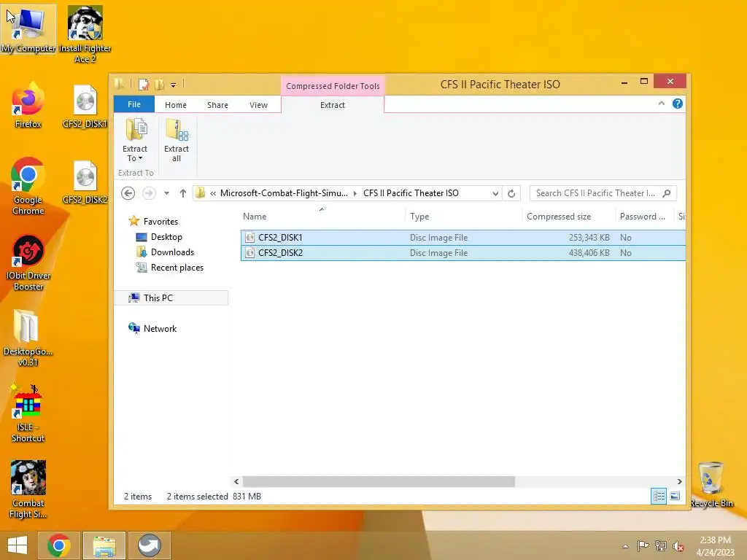Go up one folder level
Viewport: 747px width, 560px height.
click(x=183, y=193)
